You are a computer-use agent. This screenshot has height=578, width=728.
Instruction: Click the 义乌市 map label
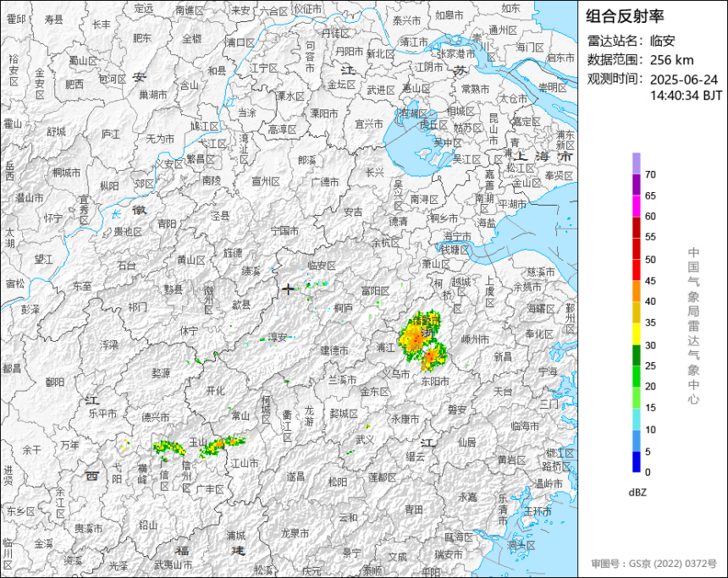(x=396, y=374)
